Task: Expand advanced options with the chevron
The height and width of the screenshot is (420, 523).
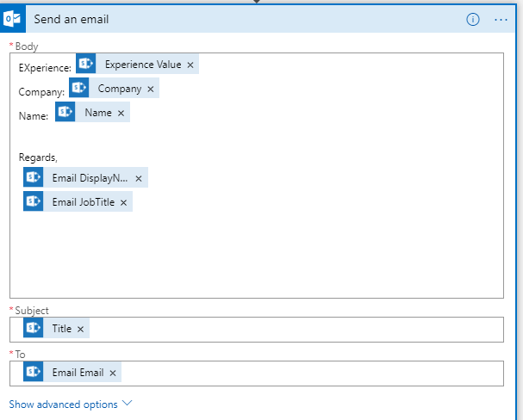Action: pyautogui.click(x=127, y=403)
